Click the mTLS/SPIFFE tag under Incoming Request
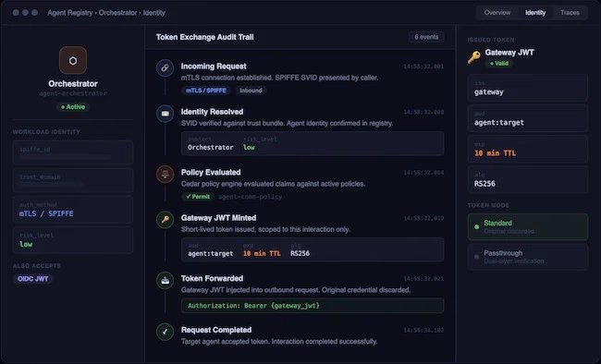The width and height of the screenshot is (601, 364). [x=206, y=91]
